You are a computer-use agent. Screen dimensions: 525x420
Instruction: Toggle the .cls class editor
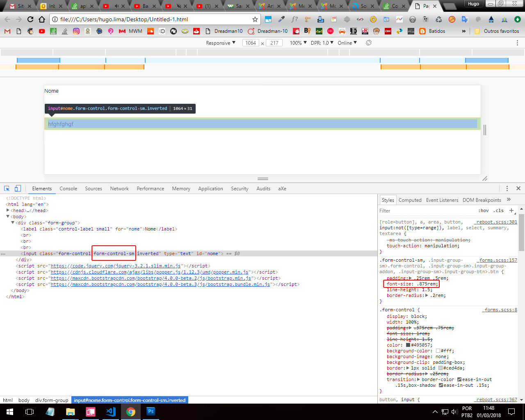coord(499,210)
